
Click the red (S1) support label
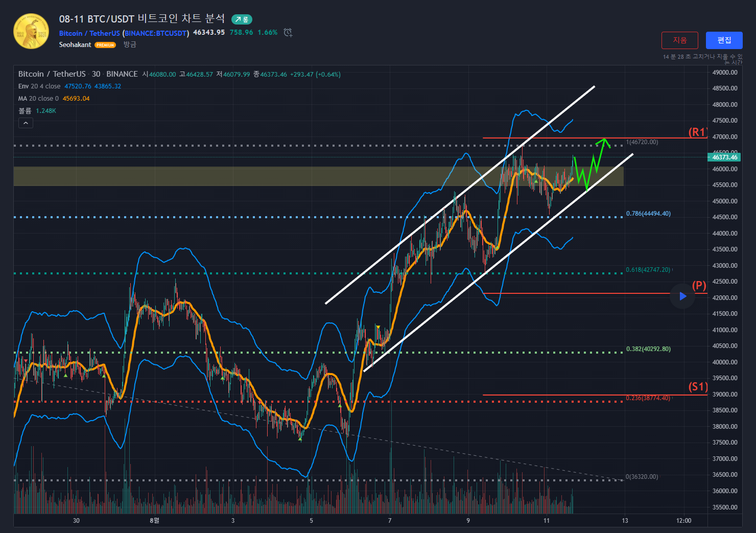[698, 387]
